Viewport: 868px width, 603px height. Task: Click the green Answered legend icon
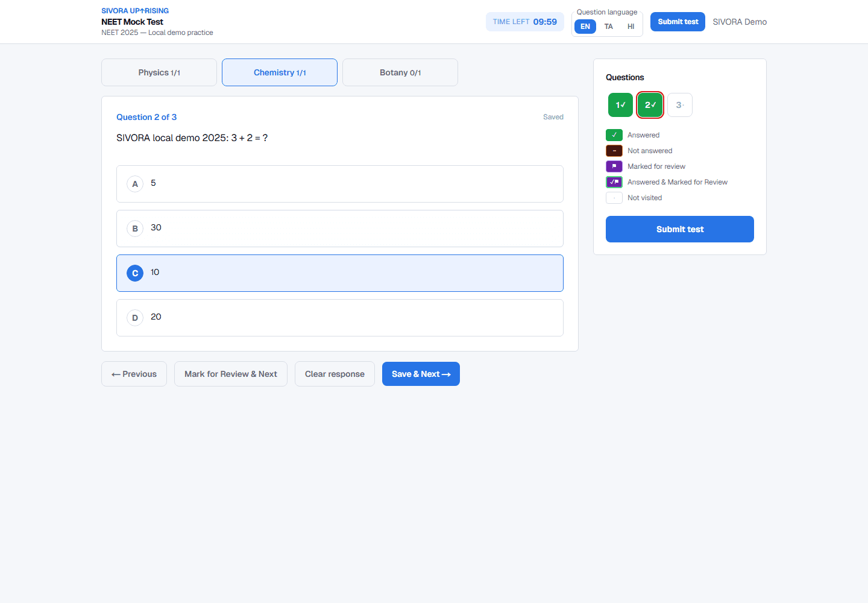[614, 135]
